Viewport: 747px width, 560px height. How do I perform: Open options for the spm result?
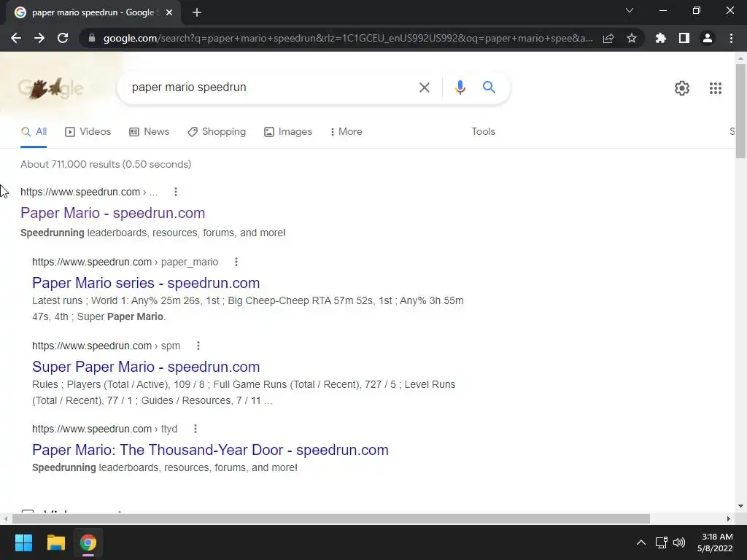[x=198, y=346]
